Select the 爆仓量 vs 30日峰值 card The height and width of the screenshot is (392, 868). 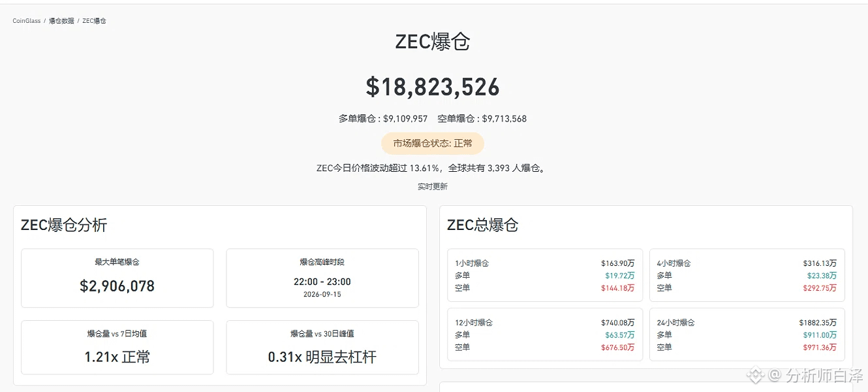(322, 348)
